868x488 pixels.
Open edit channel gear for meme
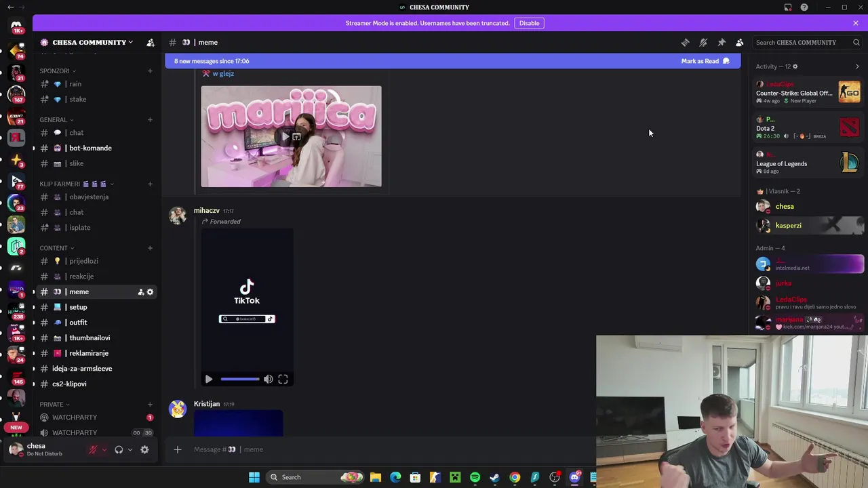point(151,292)
